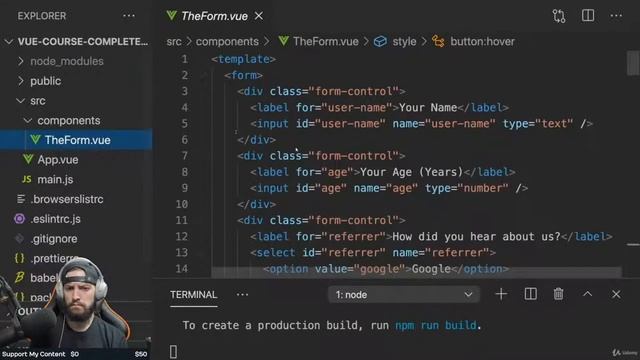Click Vue icon beside App.vue

click(28, 159)
